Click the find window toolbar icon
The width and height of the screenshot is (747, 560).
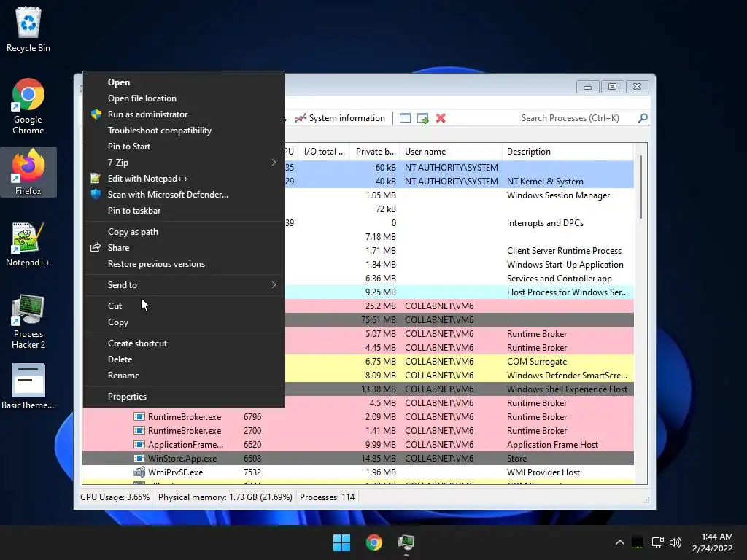tap(405, 118)
